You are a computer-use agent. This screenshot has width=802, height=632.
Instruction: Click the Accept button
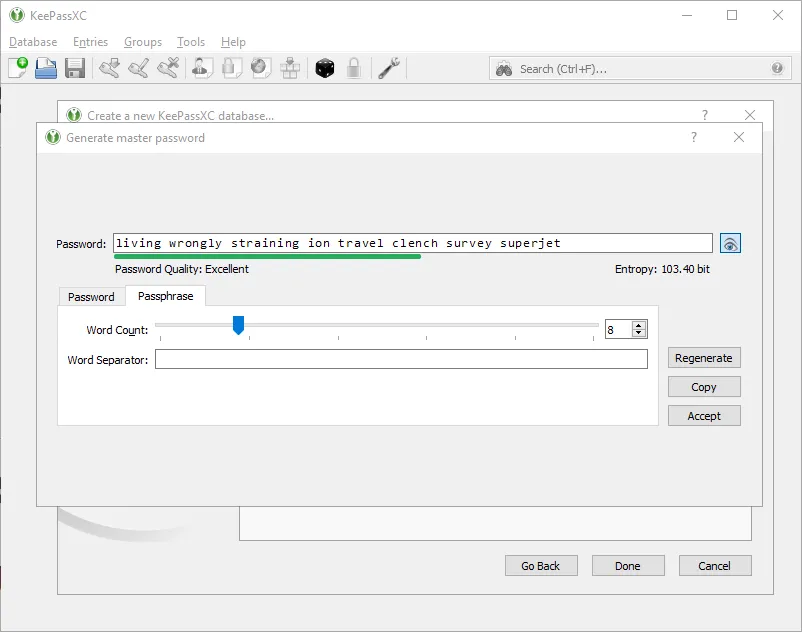click(x=704, y=416)
